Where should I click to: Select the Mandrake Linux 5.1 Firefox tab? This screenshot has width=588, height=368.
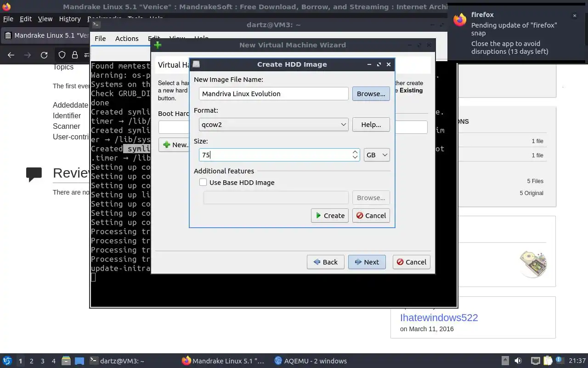click(45, 35)
